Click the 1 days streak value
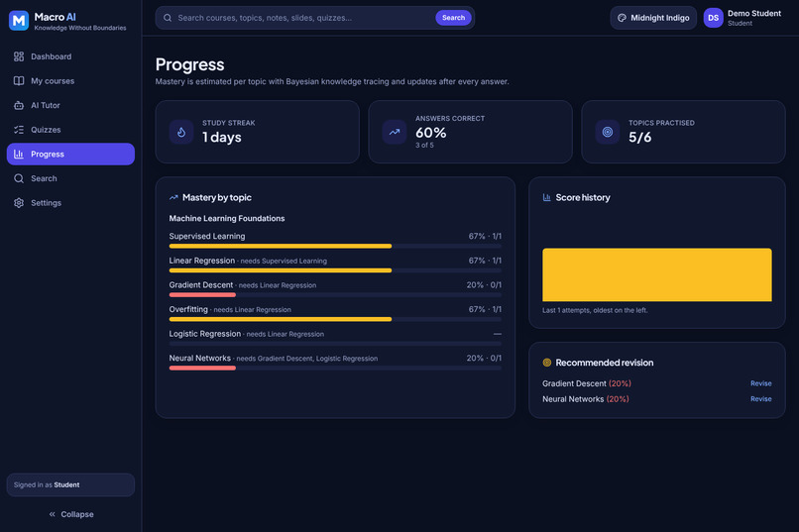 point(222,137)
